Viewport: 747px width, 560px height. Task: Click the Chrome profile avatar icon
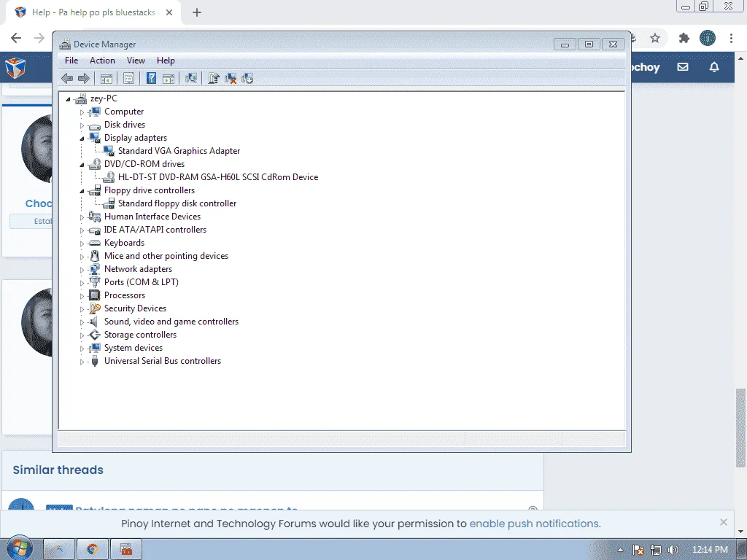[x=708, y=38]
